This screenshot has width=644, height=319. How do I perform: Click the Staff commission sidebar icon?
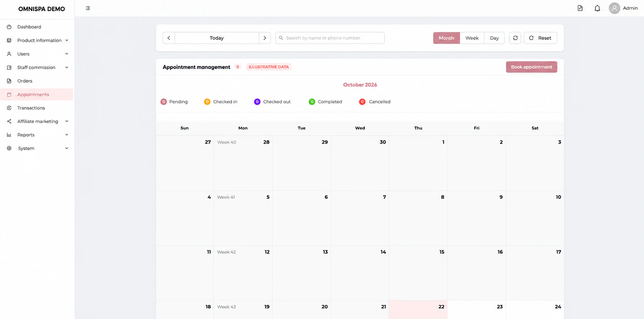click(9, 68)
